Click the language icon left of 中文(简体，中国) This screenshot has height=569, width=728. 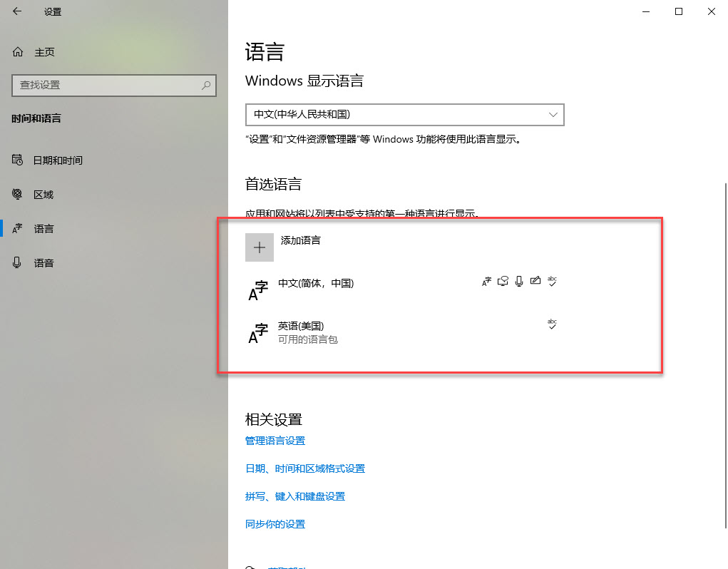point(258,291)
